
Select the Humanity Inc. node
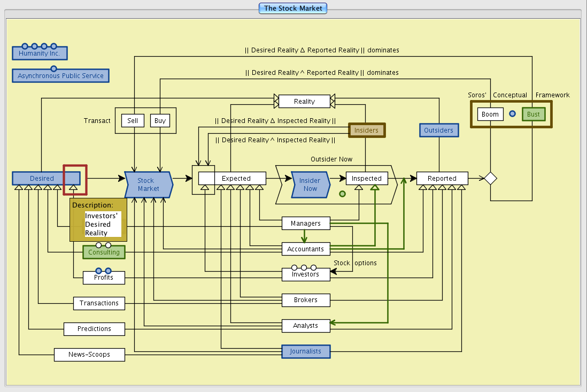(x=40, y=53)
